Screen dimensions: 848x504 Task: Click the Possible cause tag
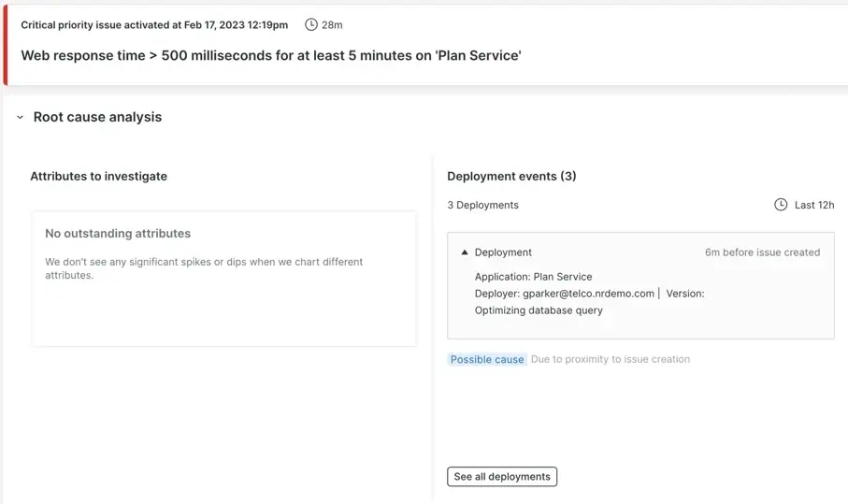coord(487,360)
